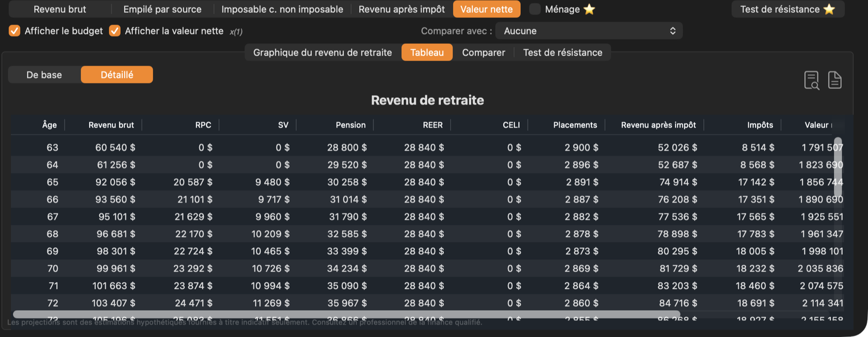Click the Revenu de retraite title
868x337 pixels.
coord(427,100)
